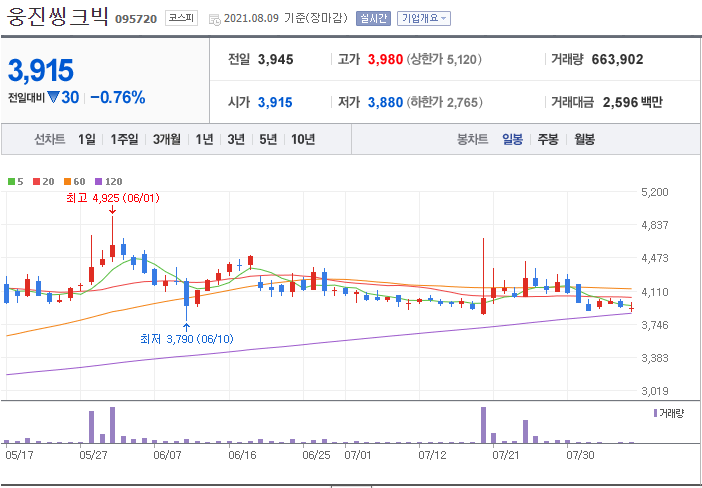Click the 07/01 date axis label
702x488 pixels.
tap(358, 455)
